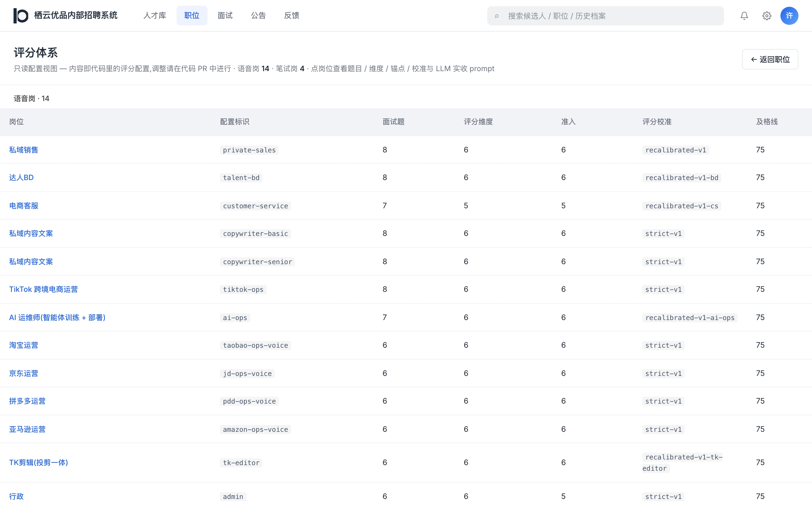Open the TK剪辑(投剪一体) link

(39, 462)
